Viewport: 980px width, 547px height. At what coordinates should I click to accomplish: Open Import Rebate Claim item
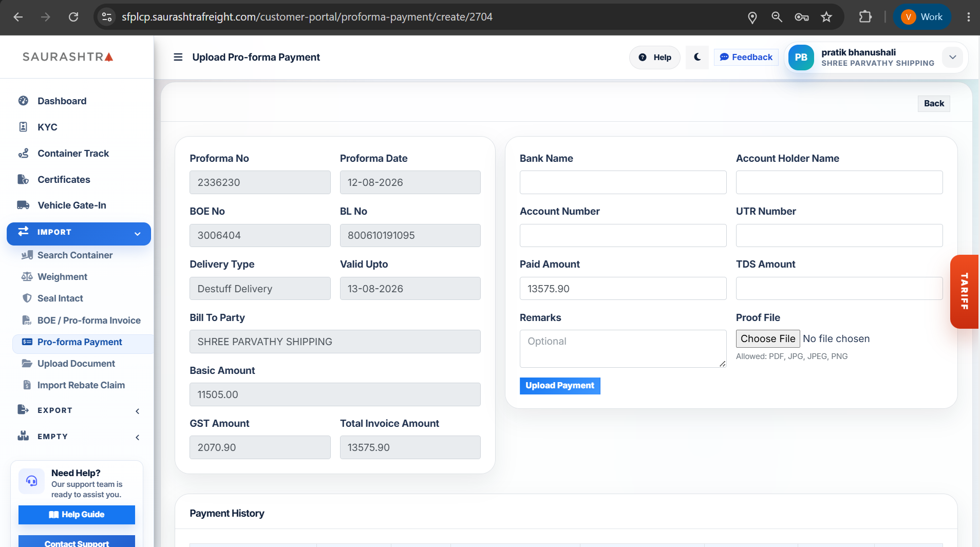coord(81,385)
